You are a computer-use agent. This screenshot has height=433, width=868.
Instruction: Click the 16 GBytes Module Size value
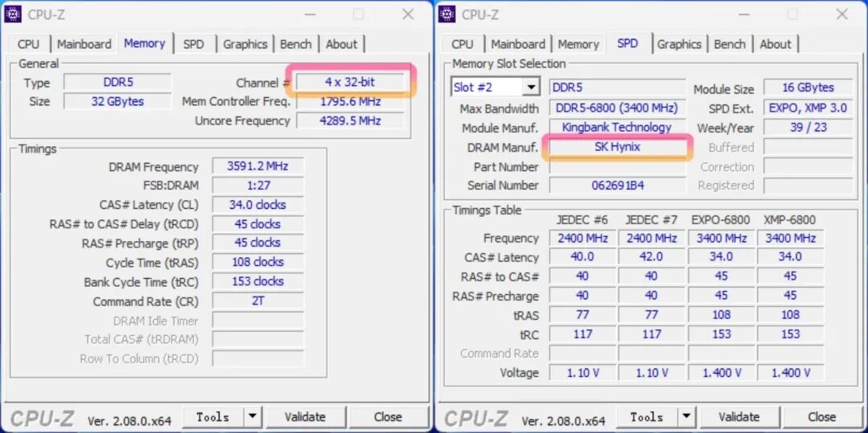pyautogui.click(x=809, y=88)
